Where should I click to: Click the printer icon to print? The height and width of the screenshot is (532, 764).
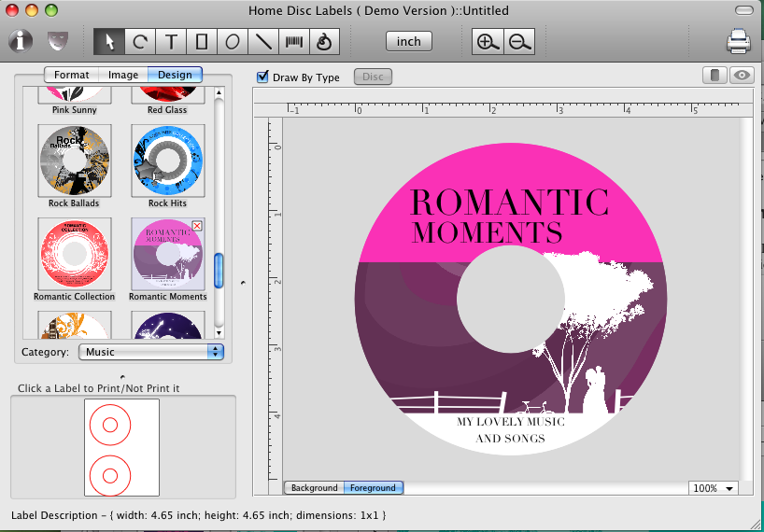click(739, 42)
